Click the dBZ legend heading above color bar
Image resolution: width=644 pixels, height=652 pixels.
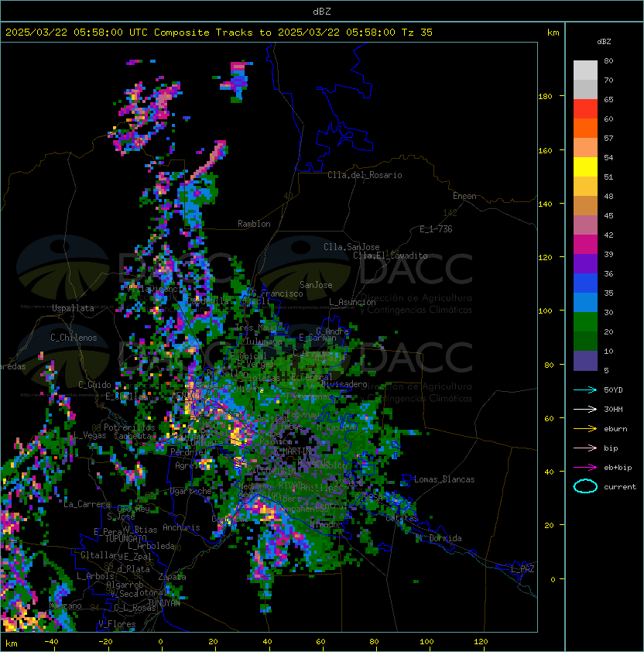click(604, 42)
